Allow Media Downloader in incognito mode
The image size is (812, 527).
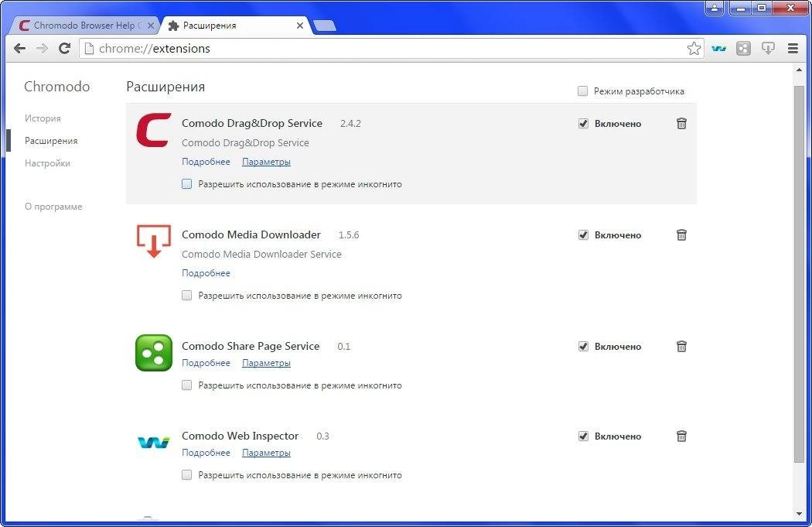(x=187, y=296)
